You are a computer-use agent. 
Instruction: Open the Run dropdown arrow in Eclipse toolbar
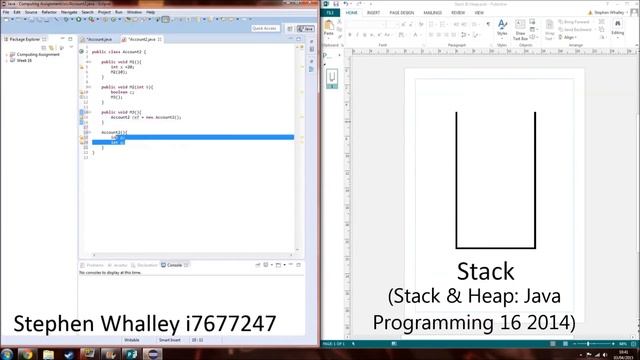pyautogui.click(x=84, y=19)
